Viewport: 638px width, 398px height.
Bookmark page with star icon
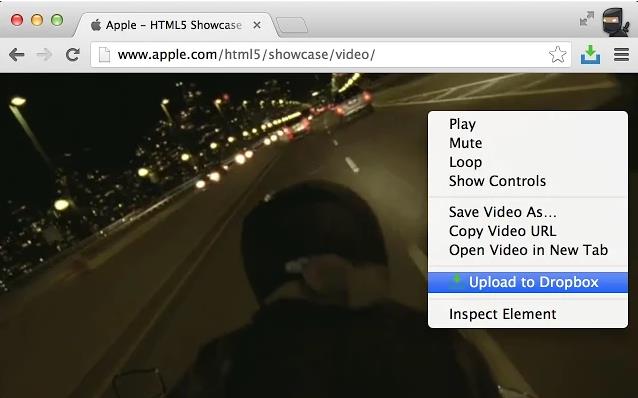click(557, 55)
